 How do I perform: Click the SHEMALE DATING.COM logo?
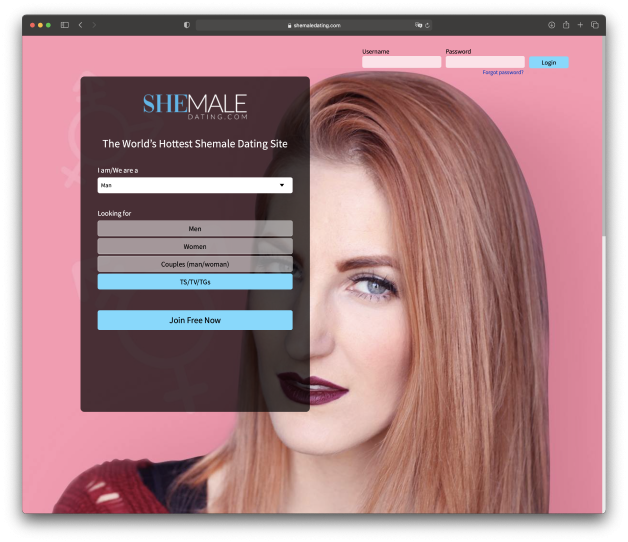(x=195, y=106)
